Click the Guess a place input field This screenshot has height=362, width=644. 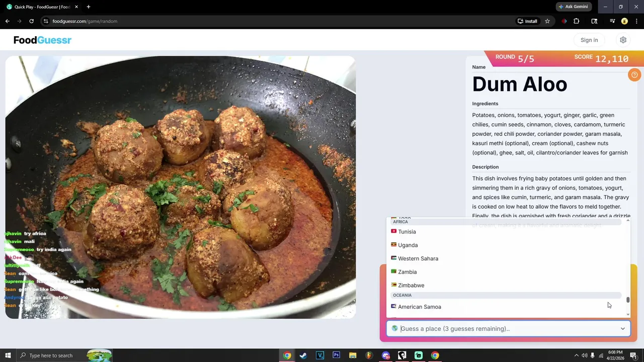point(508,329)
